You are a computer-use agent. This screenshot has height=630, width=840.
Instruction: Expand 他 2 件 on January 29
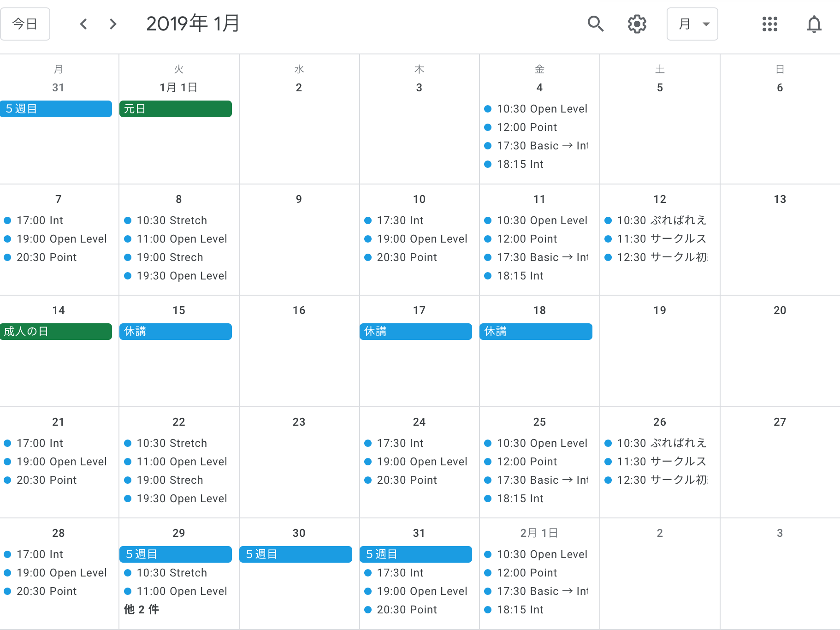[x=142, y=609]
